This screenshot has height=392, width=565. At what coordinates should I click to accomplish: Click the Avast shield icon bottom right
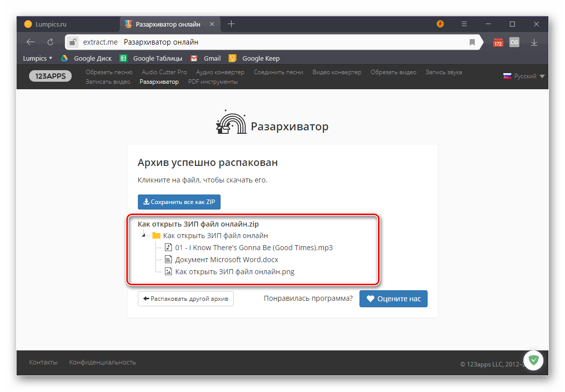(x=533, y=360)
